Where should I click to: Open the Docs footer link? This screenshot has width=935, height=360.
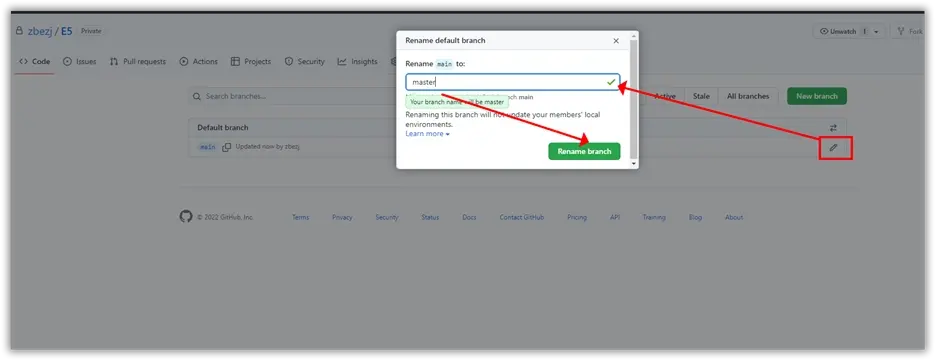click(469, 218)
